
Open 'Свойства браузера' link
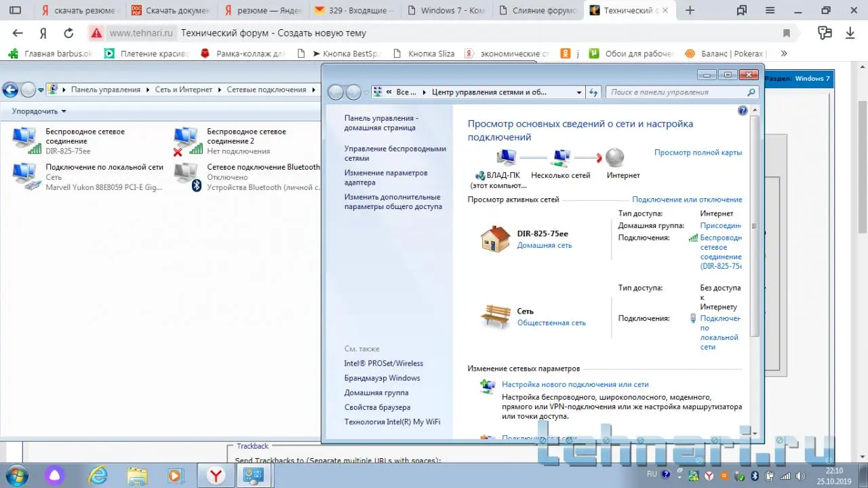[x=377, y=407]
